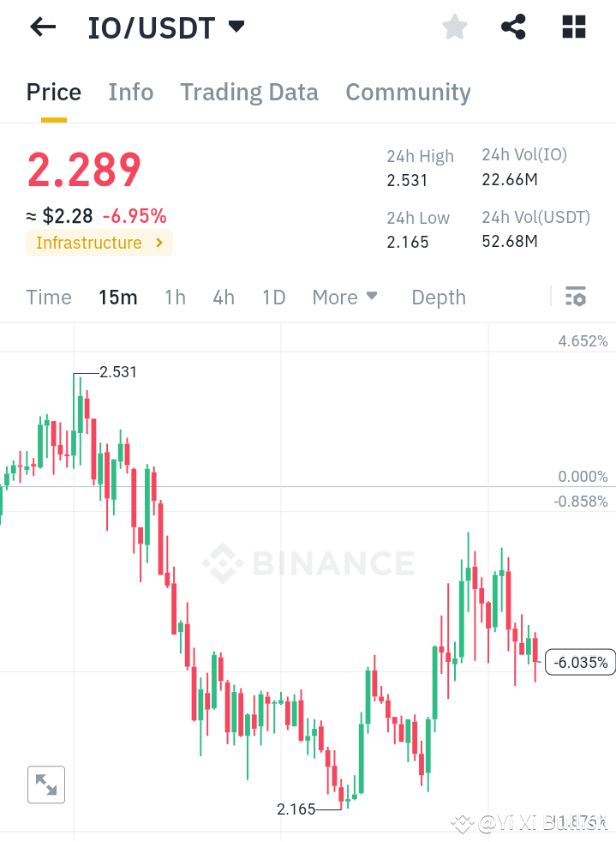Open the Community tab
The image size is (616, 842).
408,92
